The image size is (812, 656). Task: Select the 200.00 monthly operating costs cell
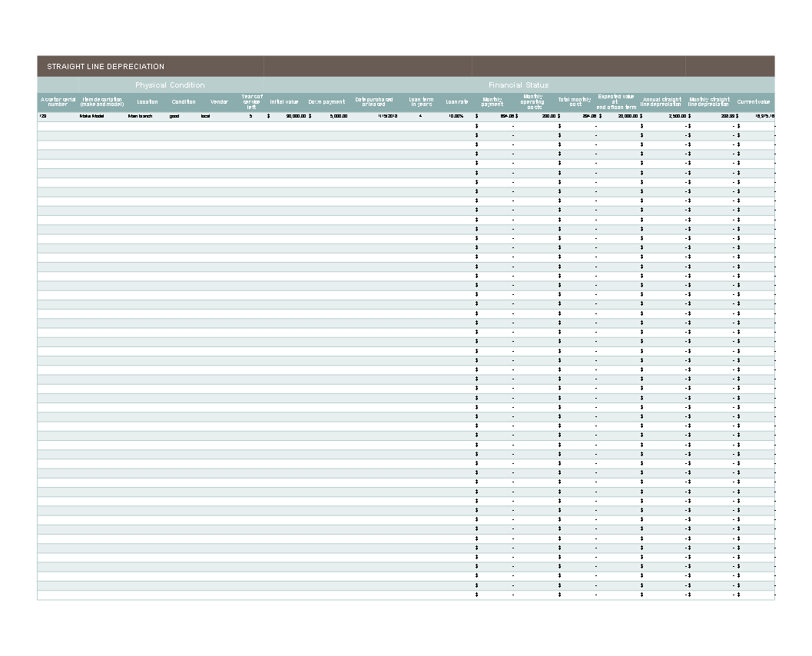click(x=536, y=116)
